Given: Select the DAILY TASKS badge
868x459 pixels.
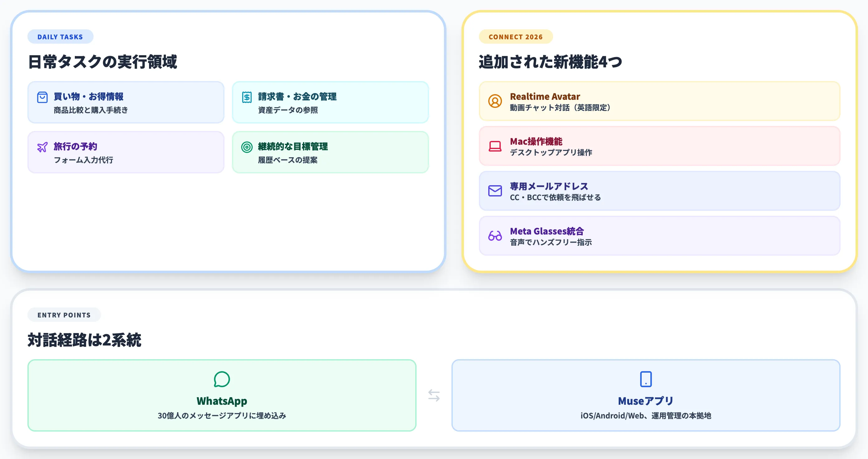Looking at the screenshot, I should (60, 37).
